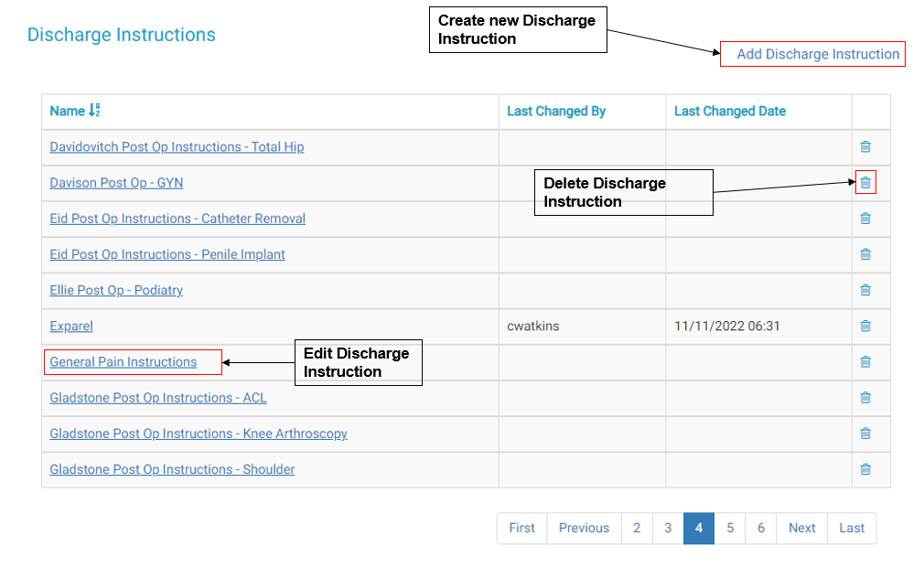Image resolution: width=924 pixels, height=568 pixels.
Task: Remove Eid Penile Implant instruction via trash icon
Action: click(865, 254)
